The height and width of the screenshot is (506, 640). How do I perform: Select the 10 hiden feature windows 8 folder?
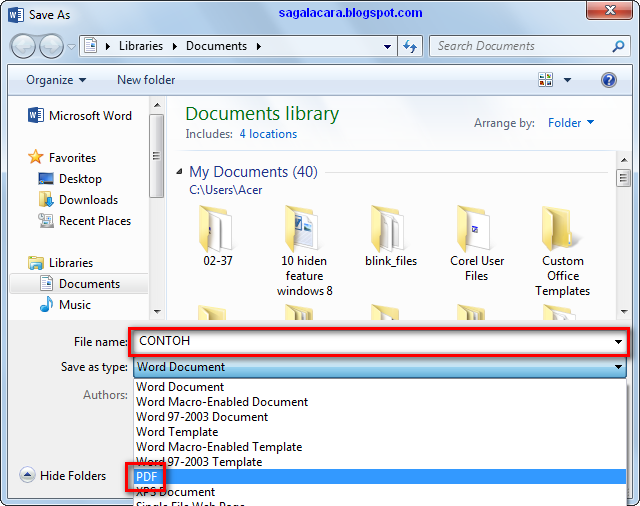coord(304,251)
